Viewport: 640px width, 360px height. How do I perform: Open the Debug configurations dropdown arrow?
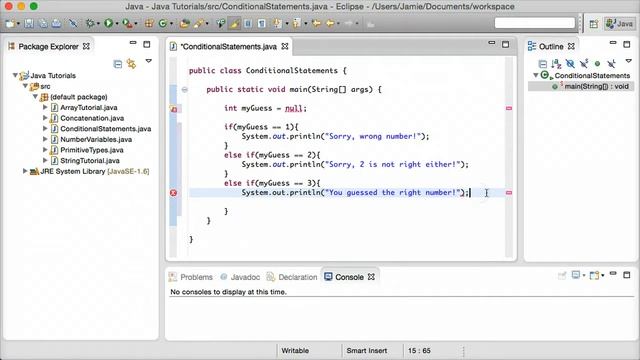point(98,24)
